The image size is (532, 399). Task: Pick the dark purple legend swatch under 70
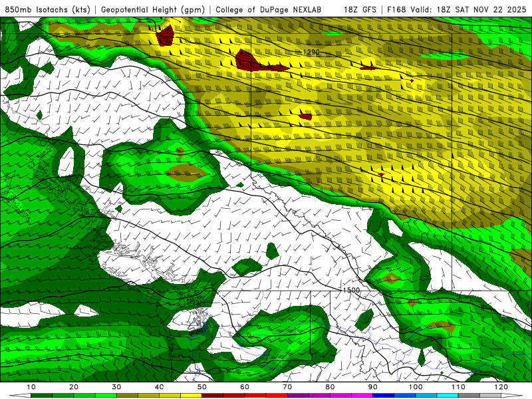(x=298, y=396)
